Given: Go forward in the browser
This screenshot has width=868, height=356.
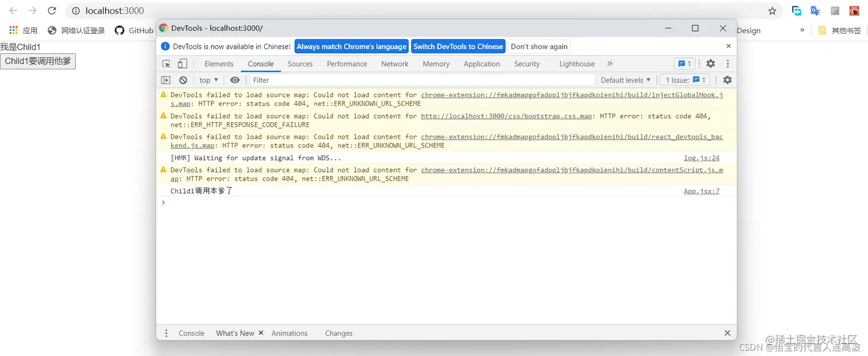Looking at the screenshot, I should (33, 11).
